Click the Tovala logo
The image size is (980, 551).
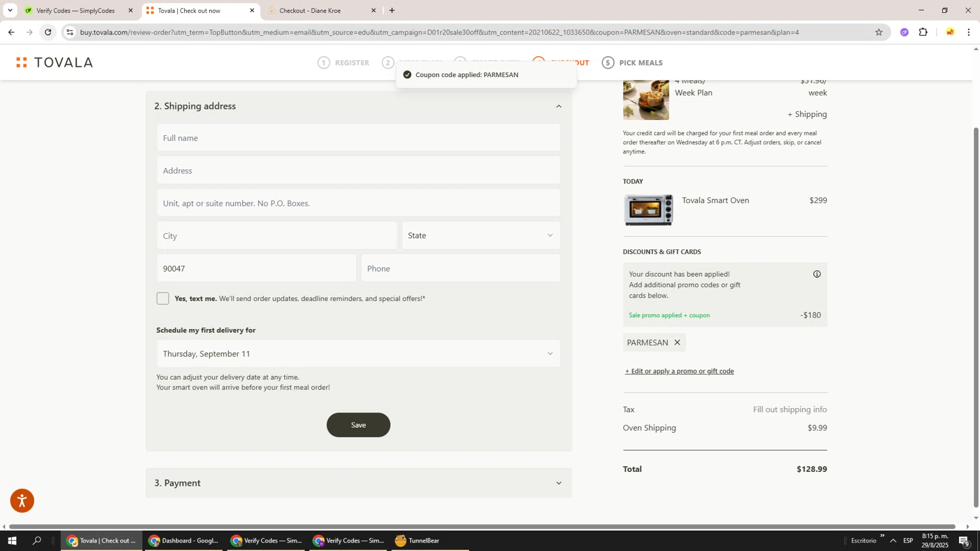click(55, 63)
